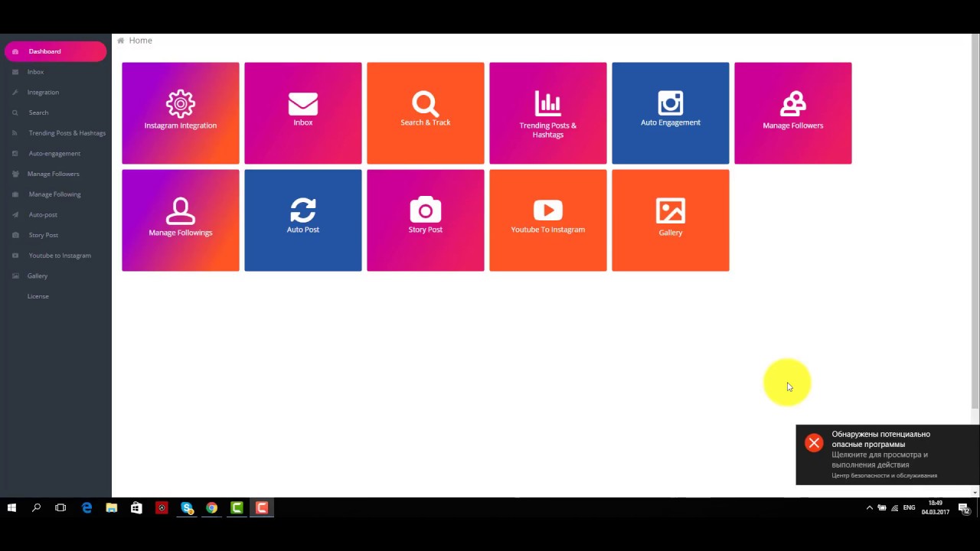Open the Search & Track tile
Viewport: 980px width, 551px height.
tap(426, 113)
